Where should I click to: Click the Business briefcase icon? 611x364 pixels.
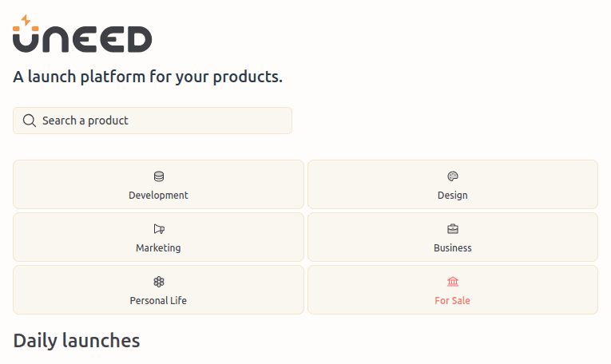pos(453,229)
